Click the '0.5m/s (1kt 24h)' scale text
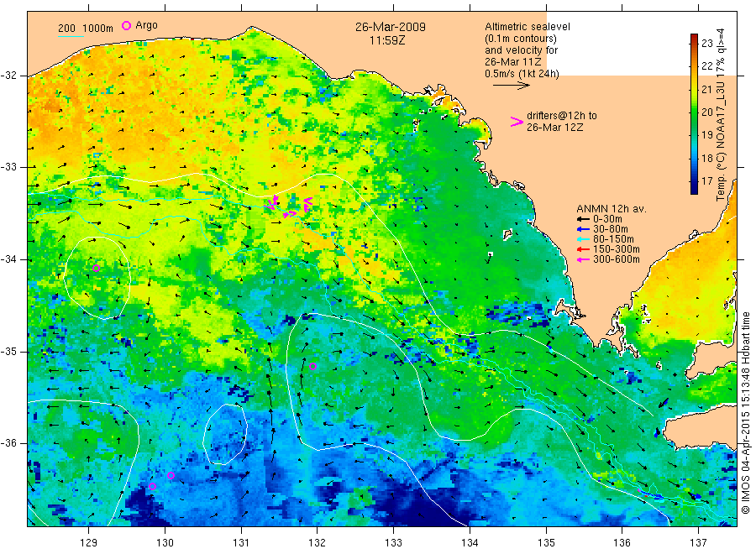The image size is (756, 554). click(522, 74)
